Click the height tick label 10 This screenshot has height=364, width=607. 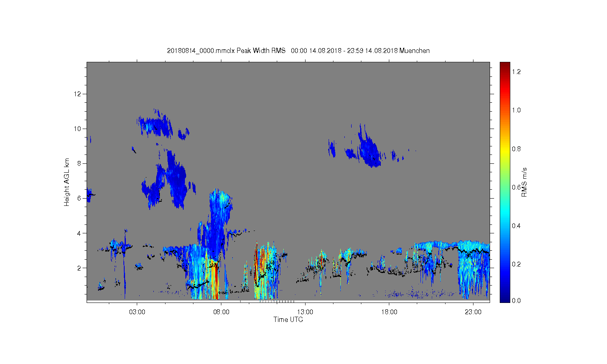click(78, 129)
